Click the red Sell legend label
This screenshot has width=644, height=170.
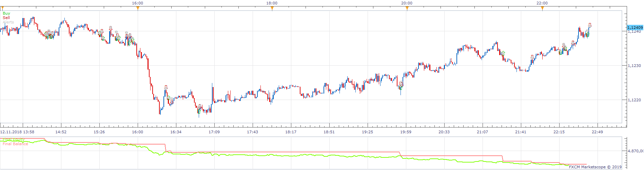(x=6, y=18)
